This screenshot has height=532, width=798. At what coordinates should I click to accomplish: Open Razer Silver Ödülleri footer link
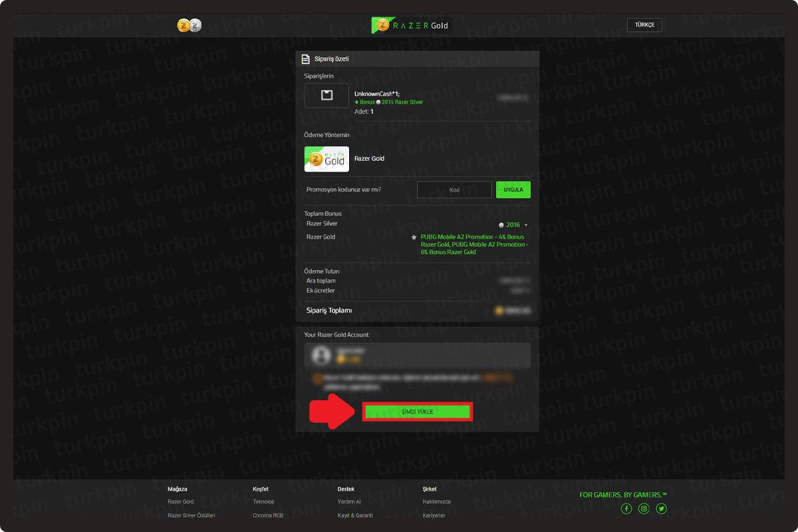click(192, 515)
